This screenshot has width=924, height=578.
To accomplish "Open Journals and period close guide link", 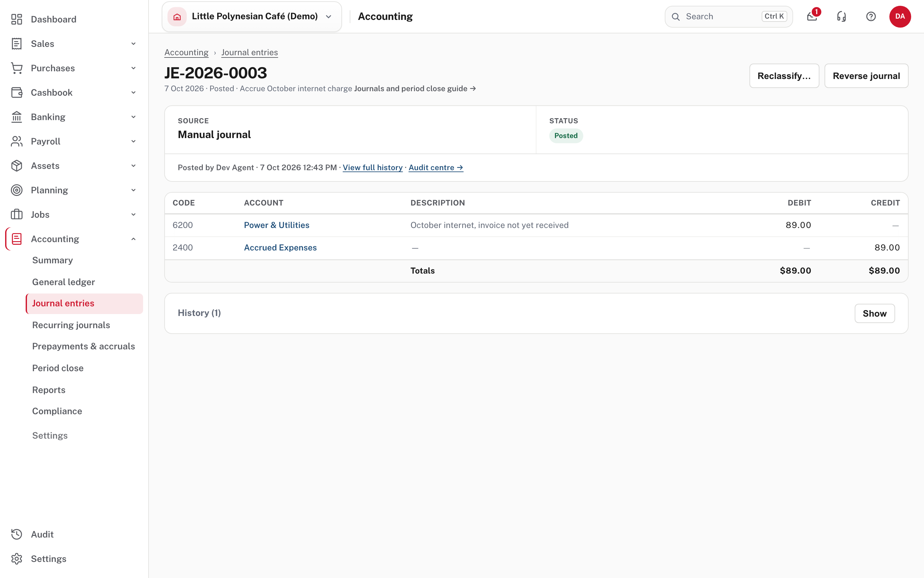I will (415, 89).
